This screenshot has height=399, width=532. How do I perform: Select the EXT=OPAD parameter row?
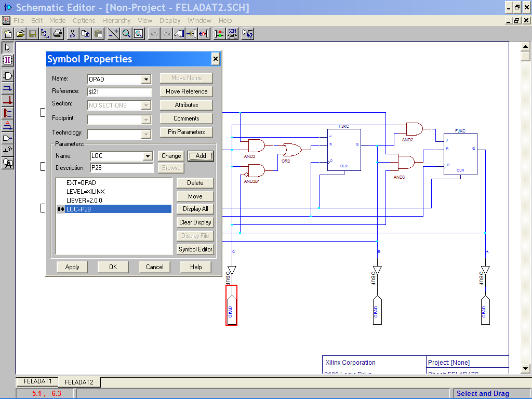114,183
